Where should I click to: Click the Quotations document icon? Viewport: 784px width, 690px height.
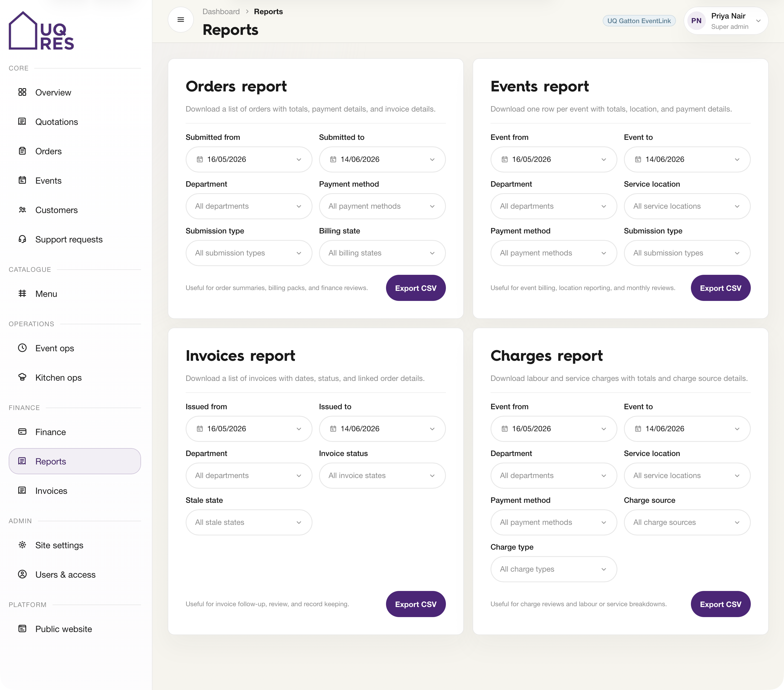(22, 122)
